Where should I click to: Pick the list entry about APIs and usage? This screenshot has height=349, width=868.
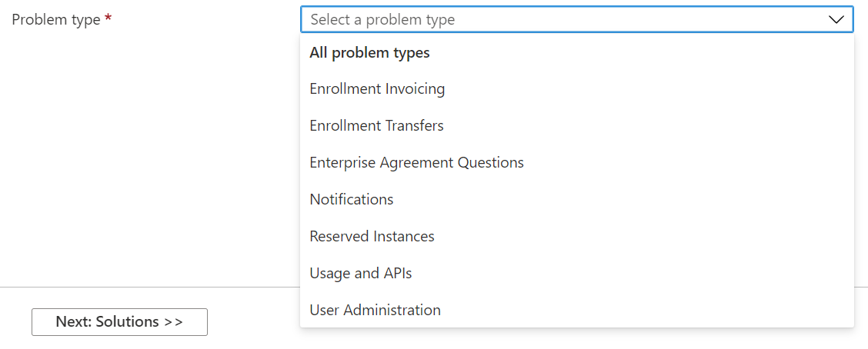361,274
